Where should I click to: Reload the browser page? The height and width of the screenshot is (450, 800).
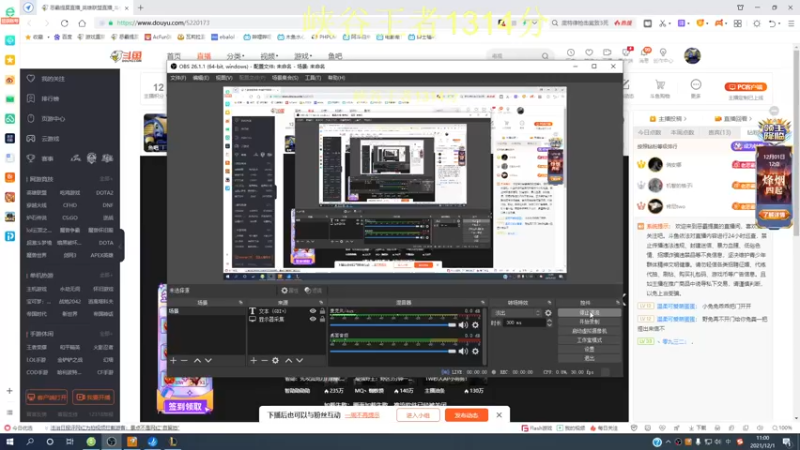click(x=64, y=23)
